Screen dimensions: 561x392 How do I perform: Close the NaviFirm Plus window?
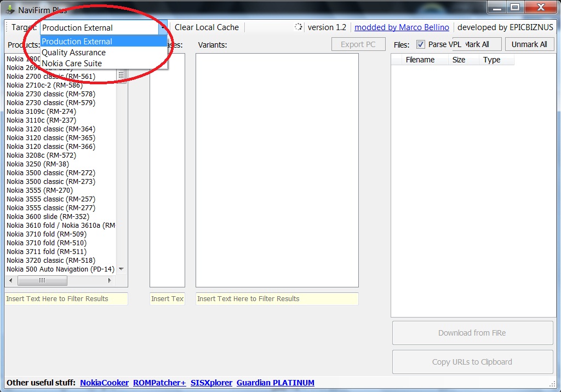pyautogui.click(x=541, y=8)
